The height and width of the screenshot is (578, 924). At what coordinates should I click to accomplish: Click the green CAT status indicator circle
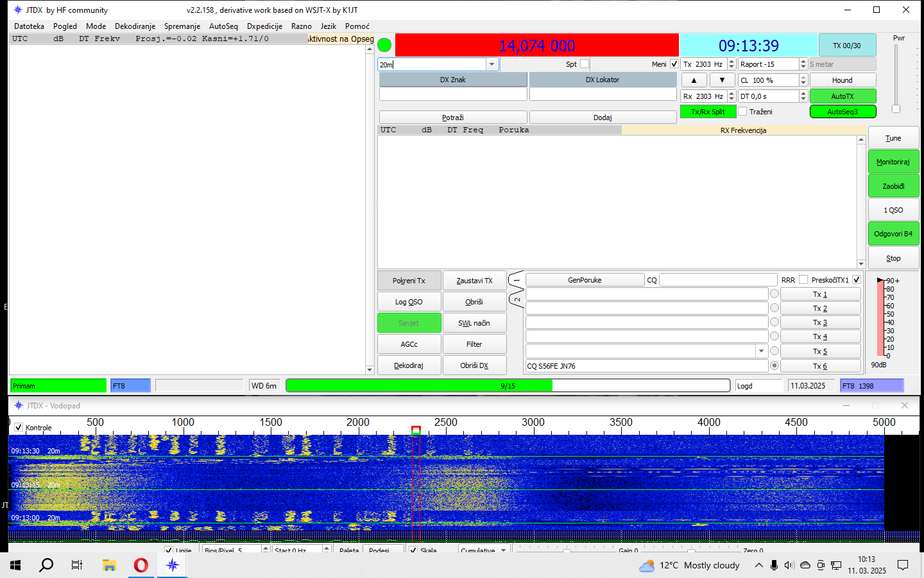(384, 45)
